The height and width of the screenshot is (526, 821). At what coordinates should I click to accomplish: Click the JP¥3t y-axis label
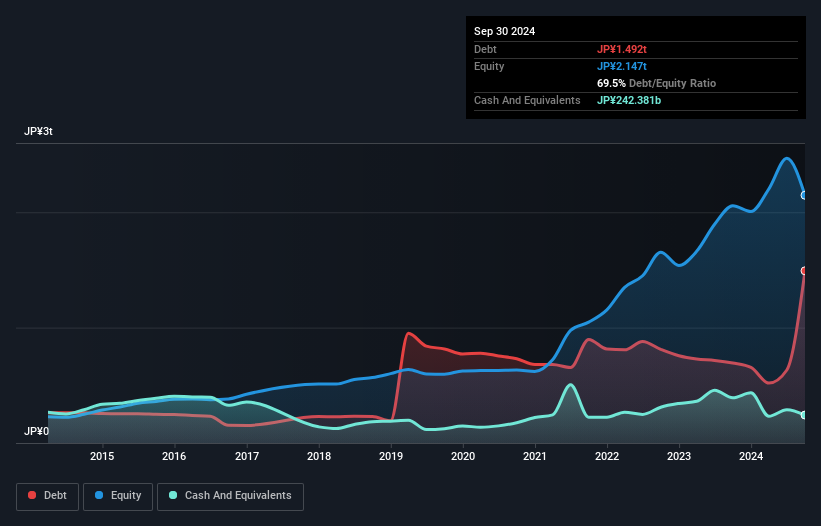click(x=38, y=131)
